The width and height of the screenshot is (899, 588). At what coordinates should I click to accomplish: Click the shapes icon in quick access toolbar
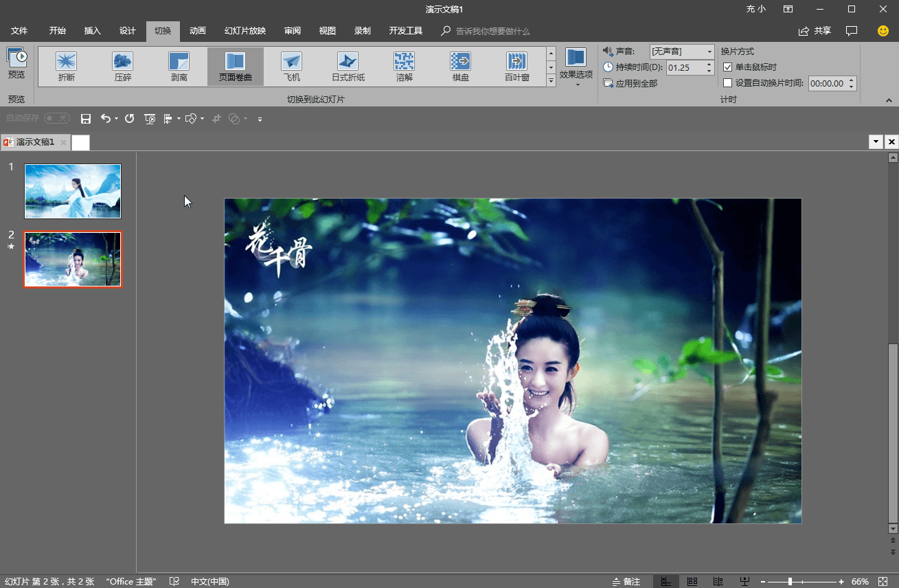pyautogui.click(x=192, y=119)
